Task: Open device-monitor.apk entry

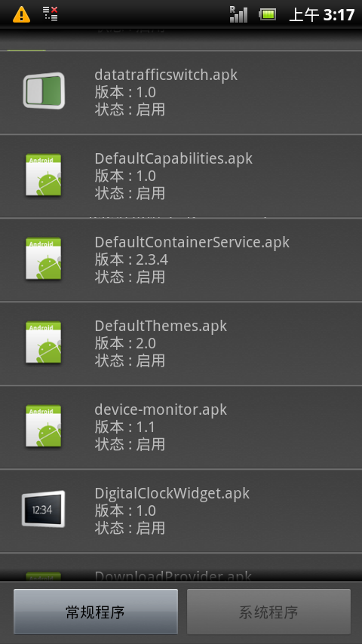Action: click(x=181, y=428)
